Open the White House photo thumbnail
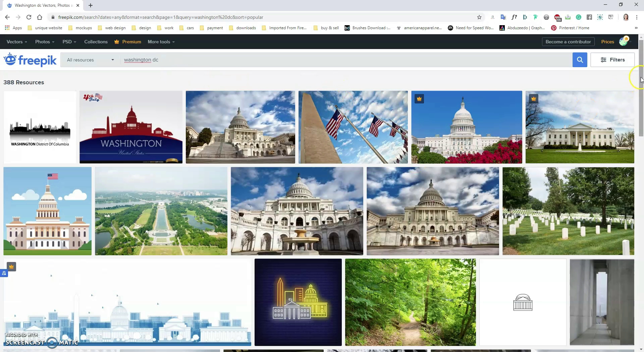The height and width of the screenshot is (352, 644). [x=580, y=127]
